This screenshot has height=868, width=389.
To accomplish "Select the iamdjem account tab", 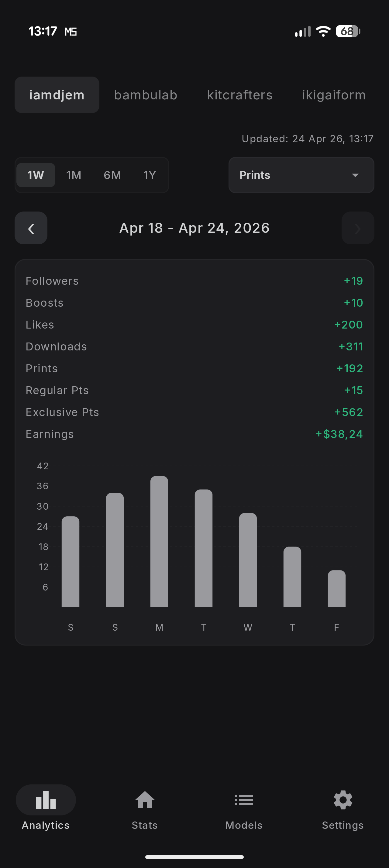I will pos(57,95).
